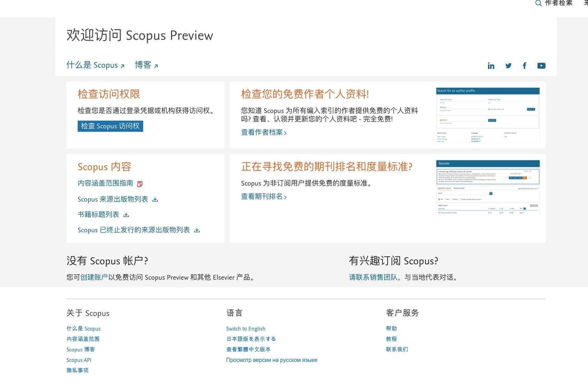
Task: Open footer link 什么是 Scopus
Action: point(84,329)
